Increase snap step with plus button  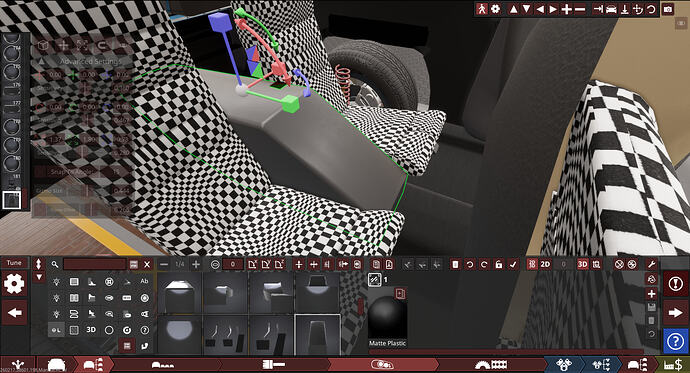point(196,264)
